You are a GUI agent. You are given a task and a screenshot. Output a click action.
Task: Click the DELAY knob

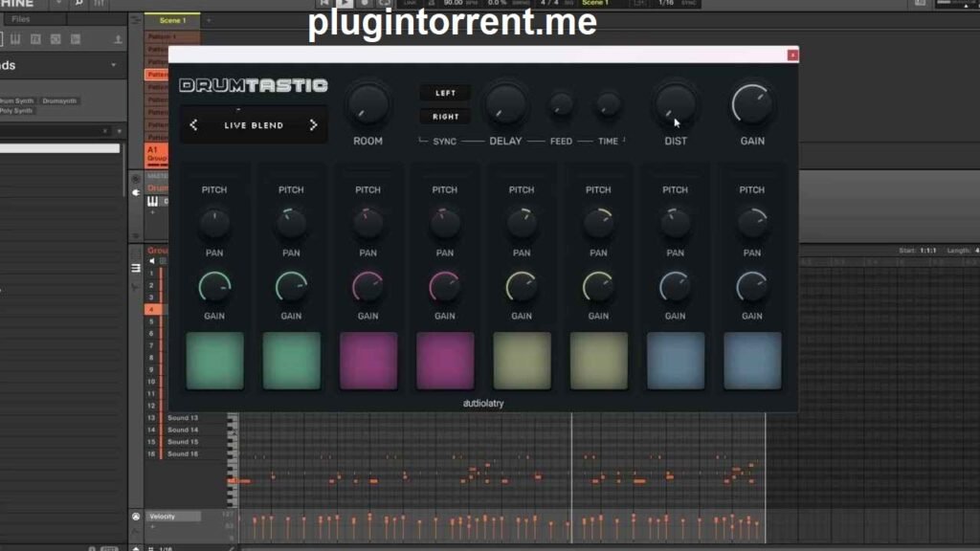click(x=505, y=104)
